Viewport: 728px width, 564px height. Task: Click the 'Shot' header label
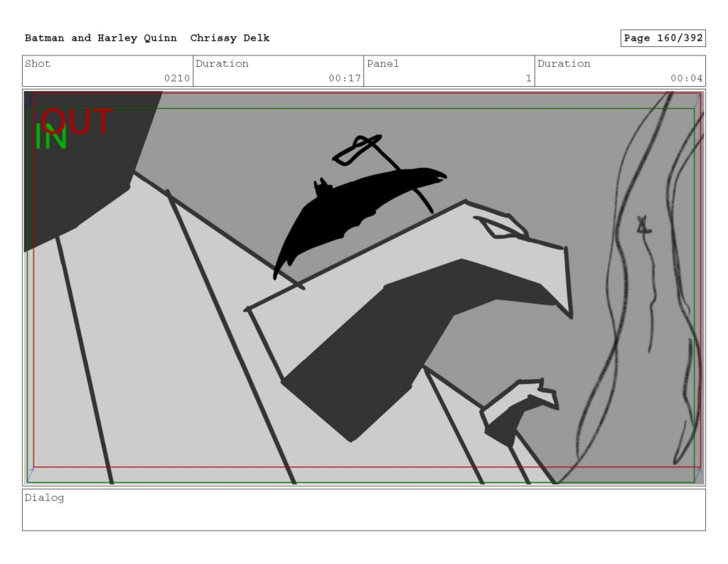click(x=38, y=63)
